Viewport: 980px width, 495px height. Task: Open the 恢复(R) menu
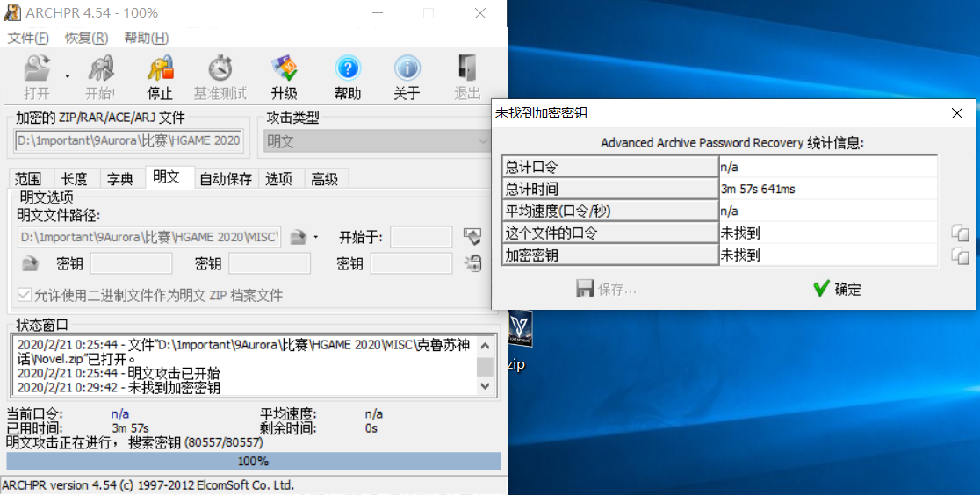pyautogui.click(x=86, y=38)
